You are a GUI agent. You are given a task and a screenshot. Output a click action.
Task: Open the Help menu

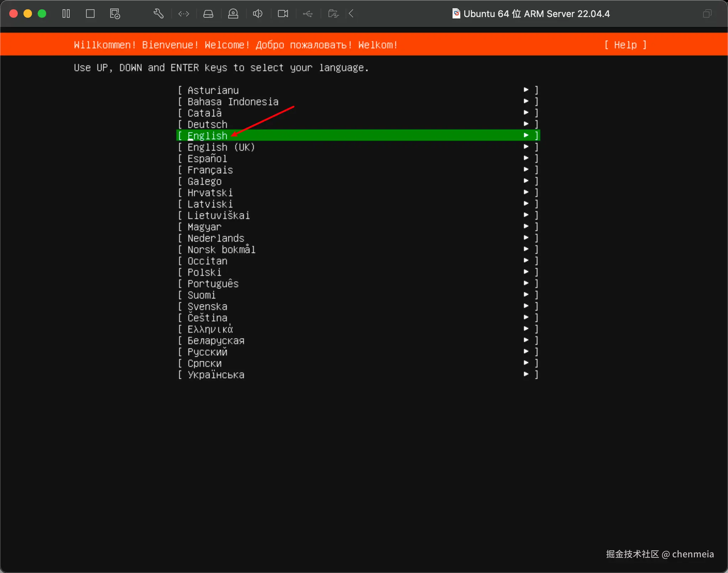pos(625,45)
